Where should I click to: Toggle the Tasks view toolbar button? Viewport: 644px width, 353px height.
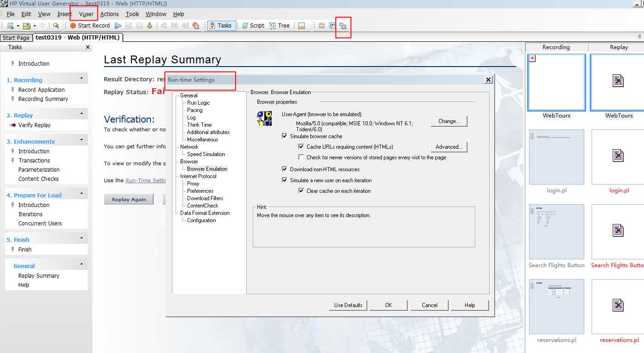(222, 26)
